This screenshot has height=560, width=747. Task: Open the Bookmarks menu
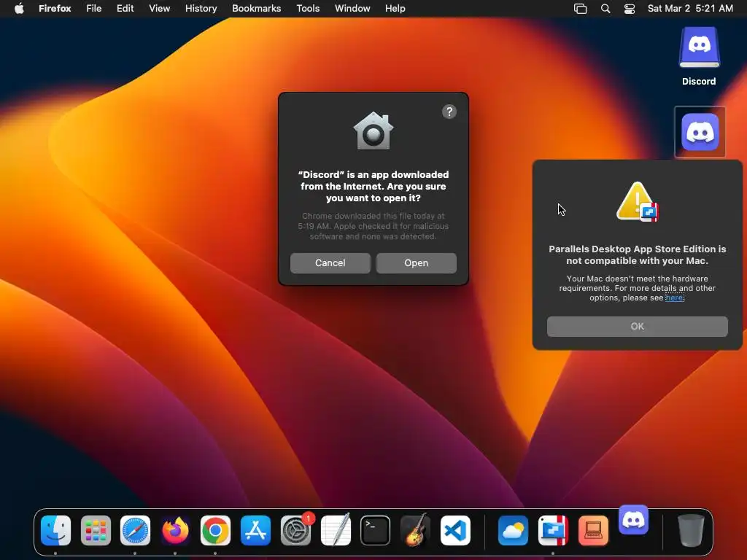[x=256, y=8]
